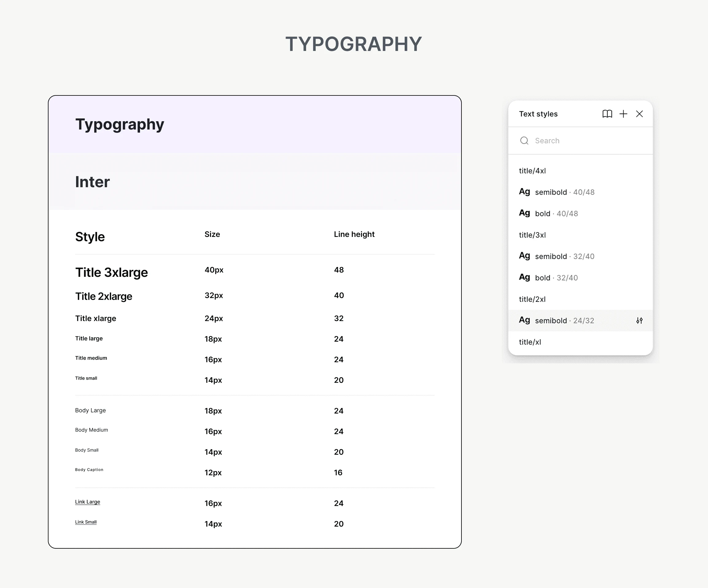The image size is (708, 588).
Task: Select the Title xlarge style label
Action: pos(96,319)
